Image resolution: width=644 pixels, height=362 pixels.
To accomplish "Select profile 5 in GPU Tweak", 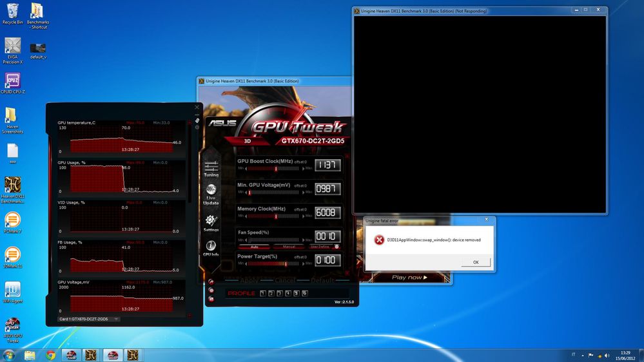I will 297,293.
